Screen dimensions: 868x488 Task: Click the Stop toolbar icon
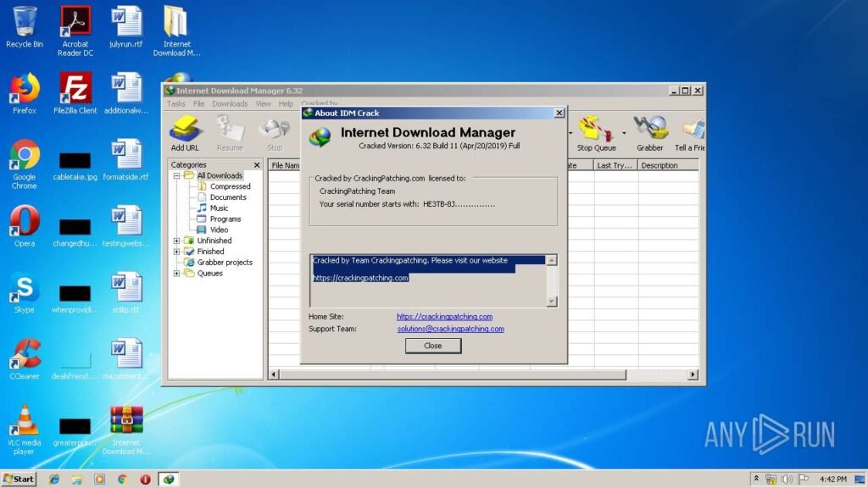pyautogui.click(x=275, y=133)
